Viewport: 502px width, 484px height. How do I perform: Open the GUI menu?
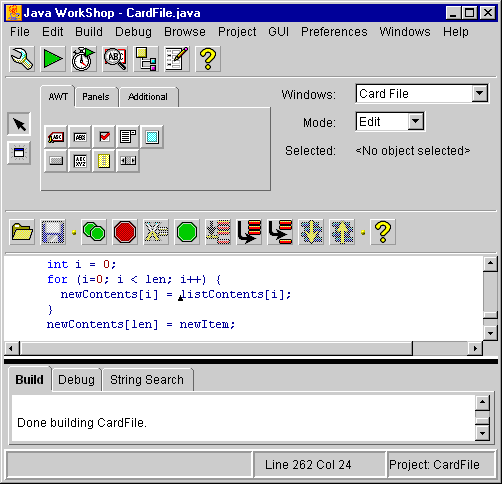click(278, 32)
